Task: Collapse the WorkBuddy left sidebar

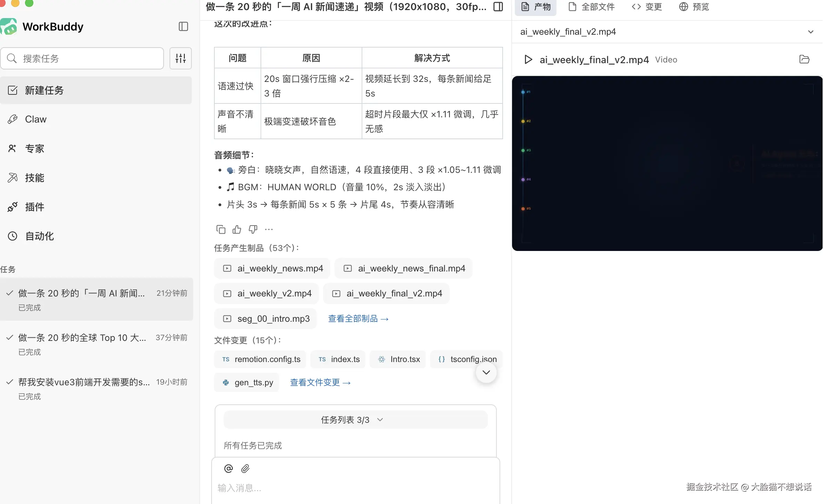Action: 183,26
